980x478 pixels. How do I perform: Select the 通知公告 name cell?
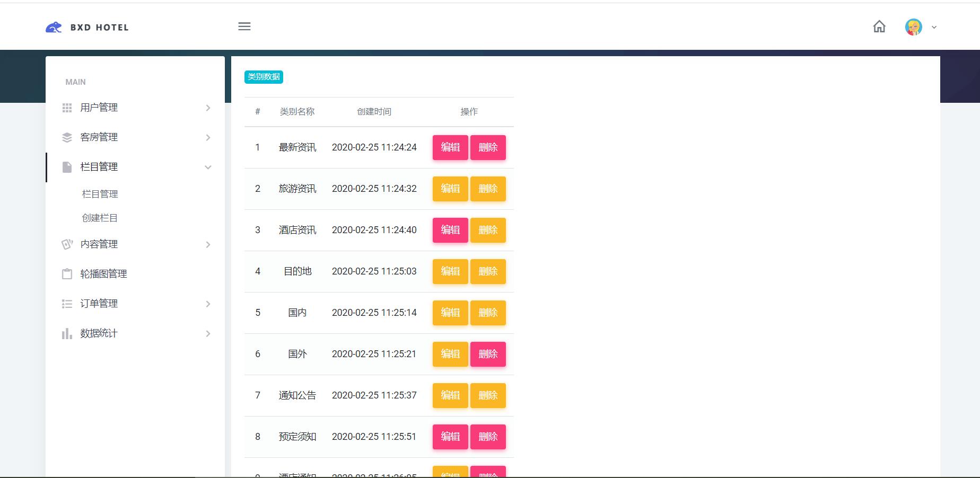[297, 395]
